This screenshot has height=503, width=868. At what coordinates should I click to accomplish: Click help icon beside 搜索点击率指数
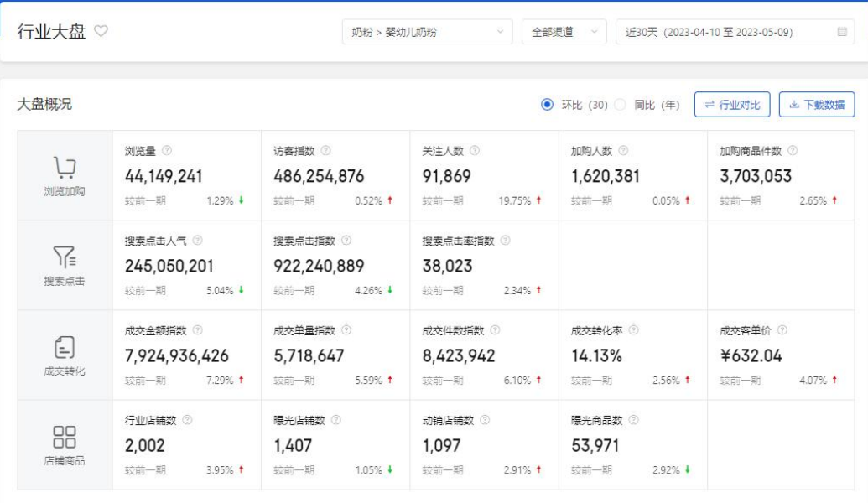(x=505, y=241)
